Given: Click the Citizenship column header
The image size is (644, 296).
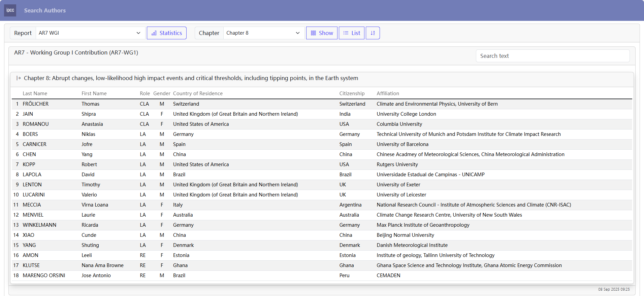Looking at the screenshot, I should pos(352,94).
